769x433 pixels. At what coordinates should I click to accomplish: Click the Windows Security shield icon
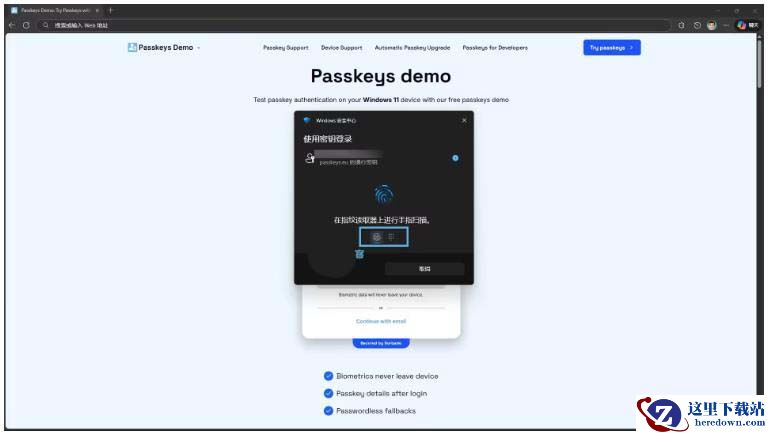click(x=307, y=120)
